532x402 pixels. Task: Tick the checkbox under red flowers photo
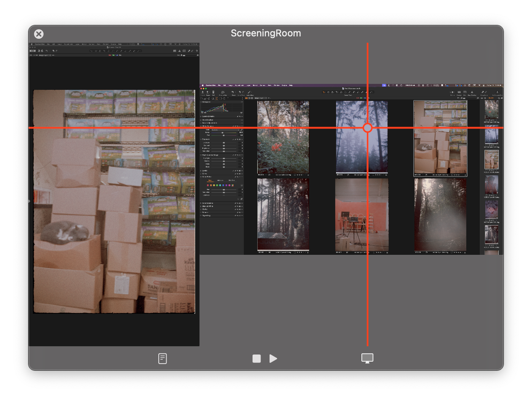coord(295,174)
